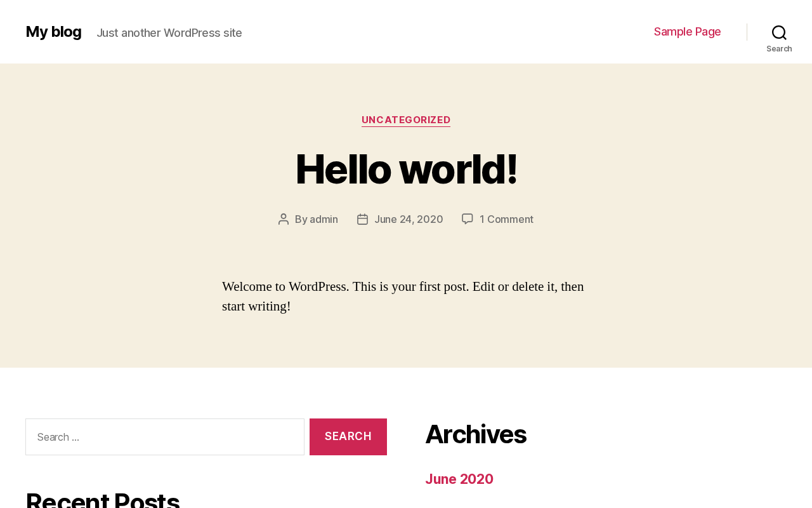Click the magnifier Search icon in header
This screenshot has width=812, height=508.
click(x=779, y=32)
